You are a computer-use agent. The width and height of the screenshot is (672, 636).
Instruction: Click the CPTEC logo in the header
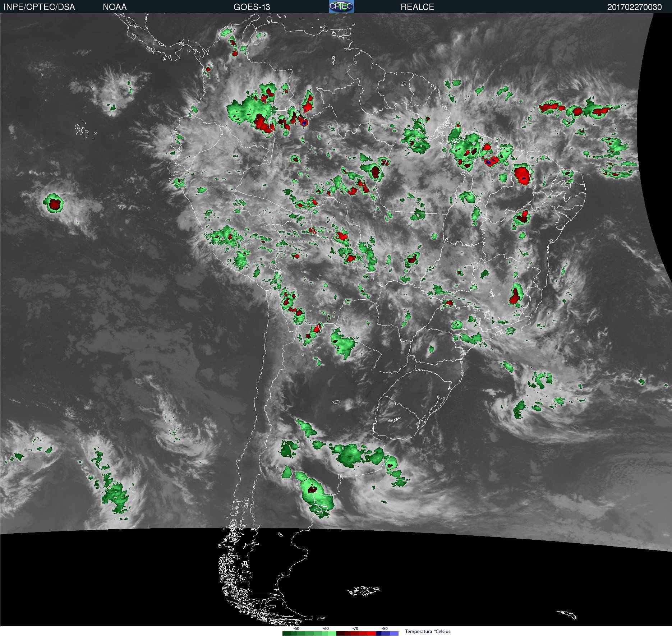tap(341, 6)
